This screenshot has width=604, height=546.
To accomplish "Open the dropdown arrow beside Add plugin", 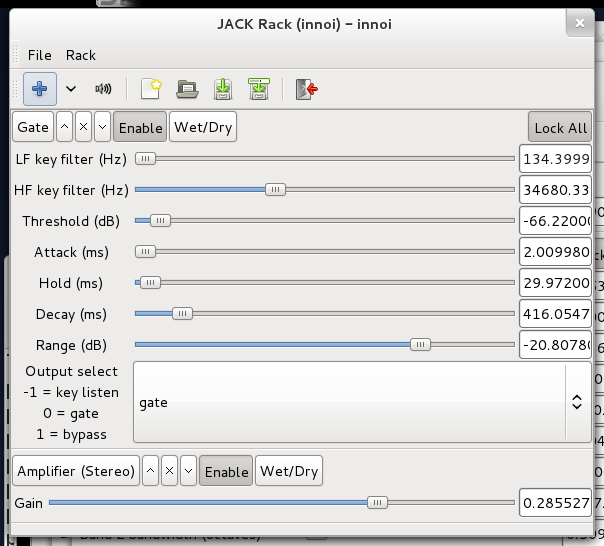I will pos(71,89).
